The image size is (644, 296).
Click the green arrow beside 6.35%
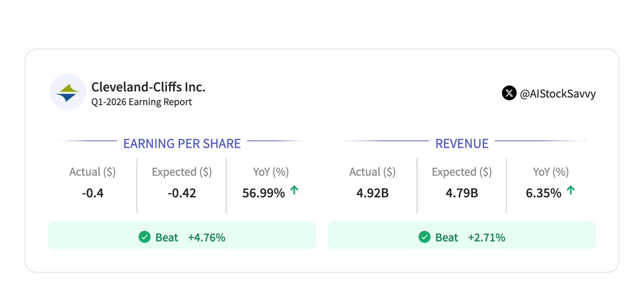tap(570, 191)
